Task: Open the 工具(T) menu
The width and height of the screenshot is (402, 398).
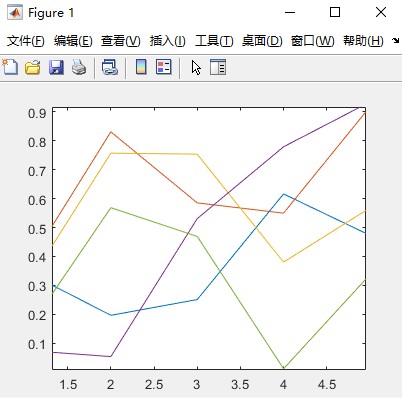Action: tap(214, 41)
